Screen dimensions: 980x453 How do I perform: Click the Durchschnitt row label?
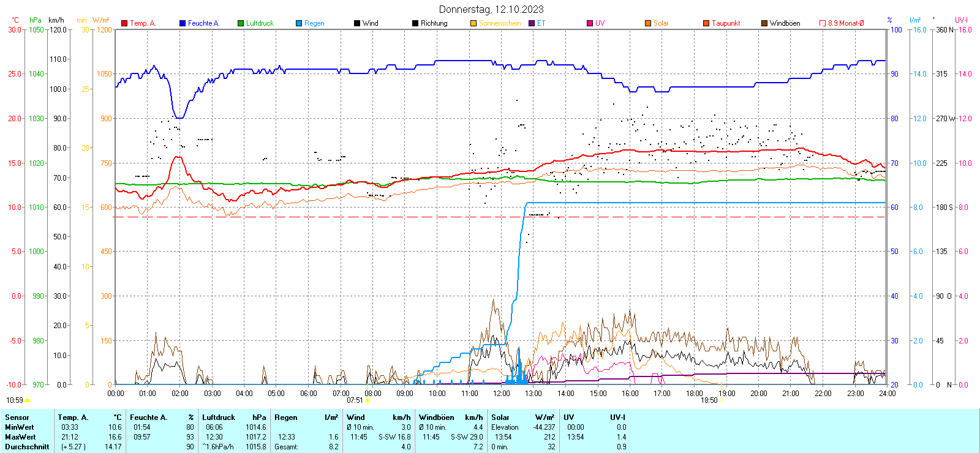27,447
